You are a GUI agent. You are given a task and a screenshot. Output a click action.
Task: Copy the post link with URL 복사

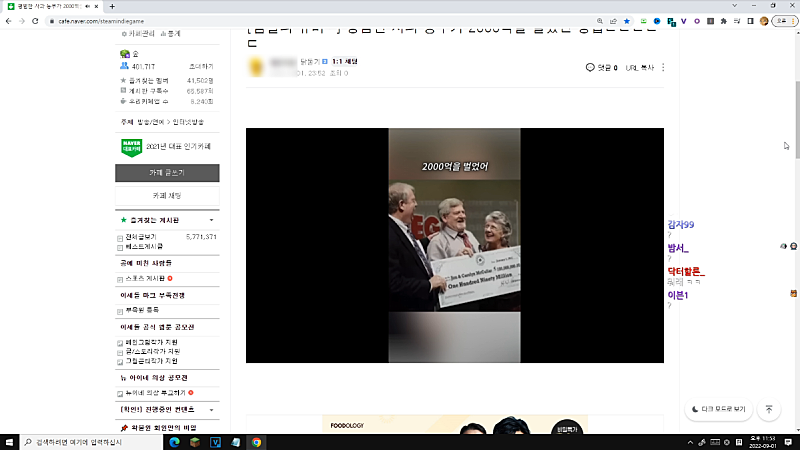638,68
